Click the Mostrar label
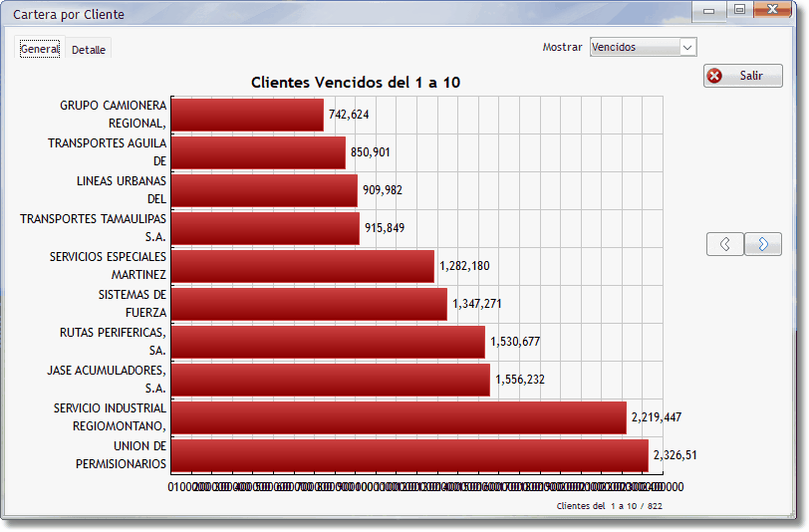The width and height of the screenshot is (809, 532). [562, 47]
